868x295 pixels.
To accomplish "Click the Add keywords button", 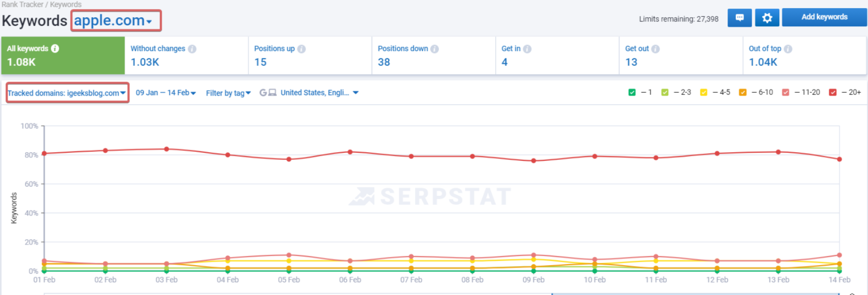I will pos(825,17).
